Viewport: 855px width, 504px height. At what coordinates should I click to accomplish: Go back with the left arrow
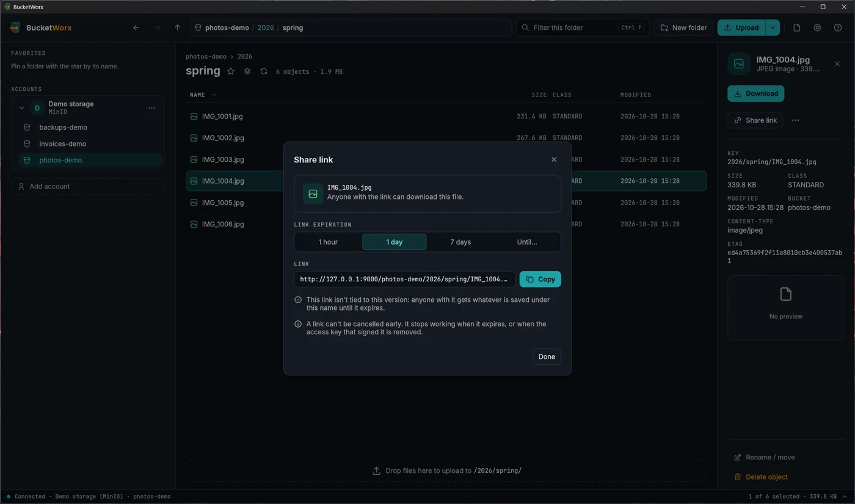coord(136,27)
